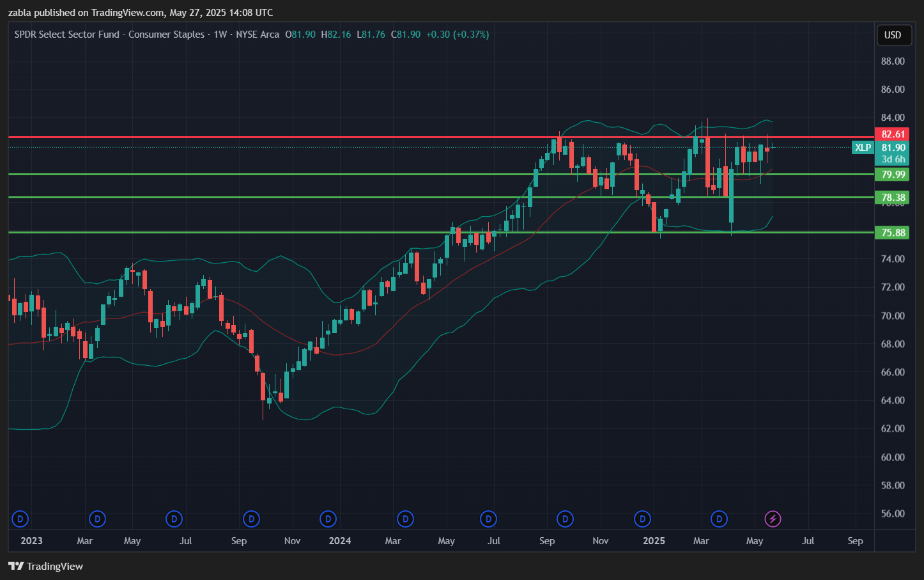Click the 1W timeframe in chart title
Viewport: 924px width, 580px height.
click(x=220, y=35)
